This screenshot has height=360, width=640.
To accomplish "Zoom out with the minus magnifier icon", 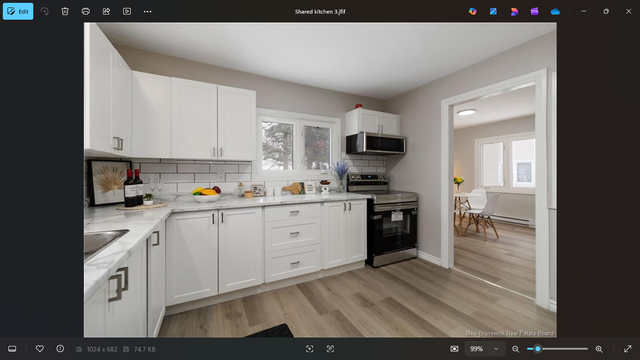I will coord(516,349).
